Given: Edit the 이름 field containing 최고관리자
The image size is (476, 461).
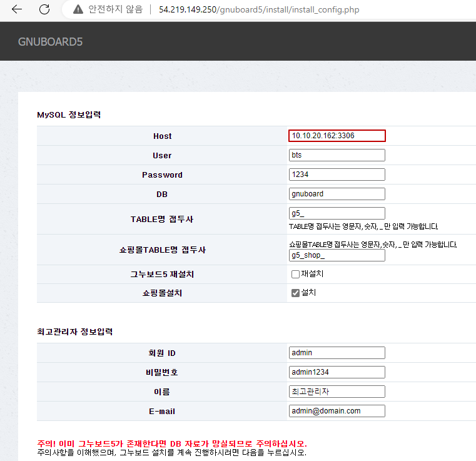Looking at the screenshot, I should tap(337, 392).
